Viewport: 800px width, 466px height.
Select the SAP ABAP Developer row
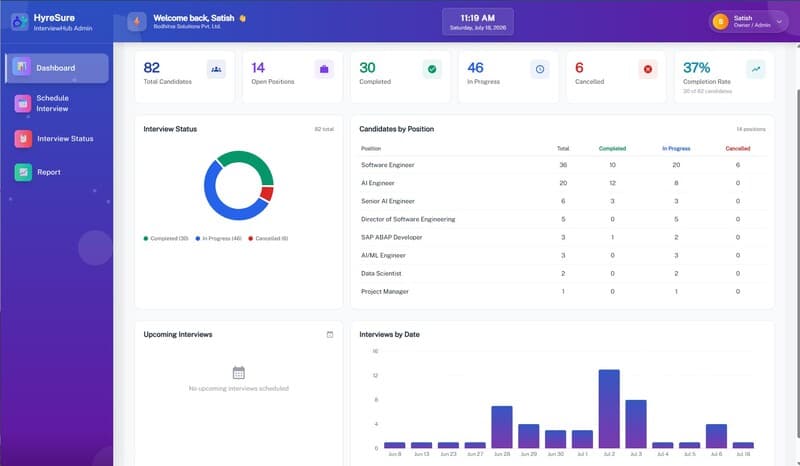tap(562, 237)
